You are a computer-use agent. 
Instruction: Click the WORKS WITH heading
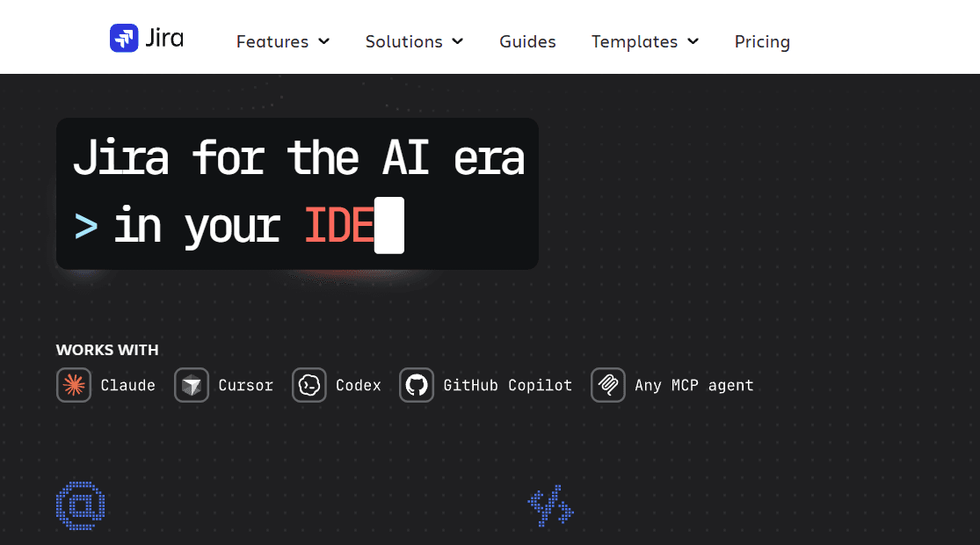pos(107,350)
